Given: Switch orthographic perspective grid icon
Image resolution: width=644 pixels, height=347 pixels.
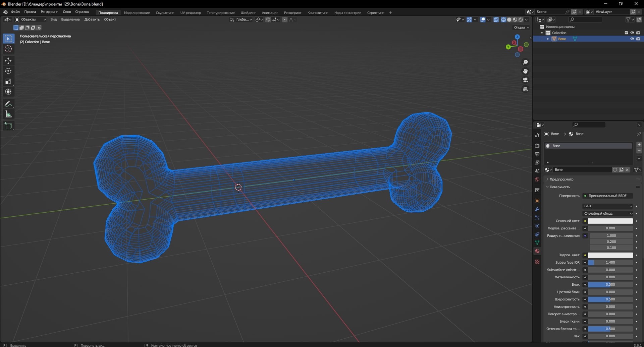Looking at the screenshot, I should (525, 89).
